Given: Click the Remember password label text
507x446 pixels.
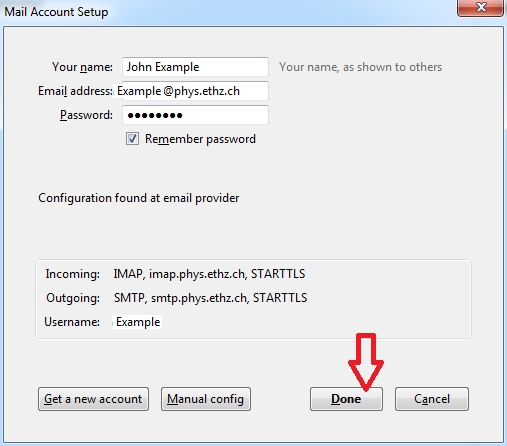Looking at the screenshot, I should pos(200,139).
